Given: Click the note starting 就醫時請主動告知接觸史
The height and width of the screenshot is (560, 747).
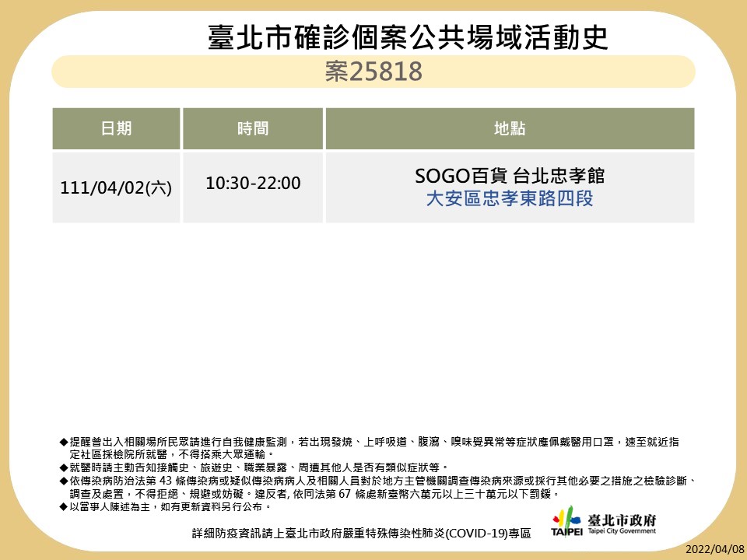Looking at the screenshot, I should [x=254, y=467].
